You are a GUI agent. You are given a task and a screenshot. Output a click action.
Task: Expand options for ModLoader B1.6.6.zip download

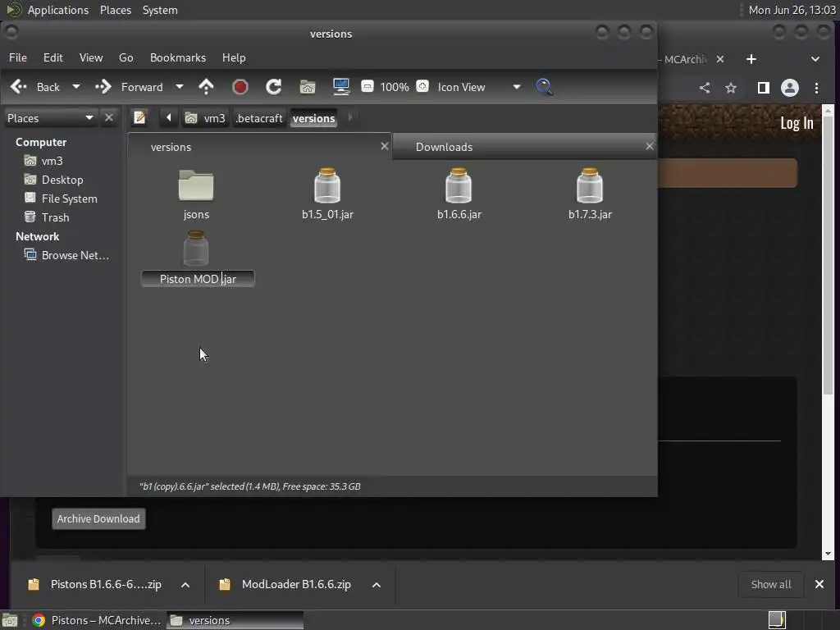click(x=377, y=584)
